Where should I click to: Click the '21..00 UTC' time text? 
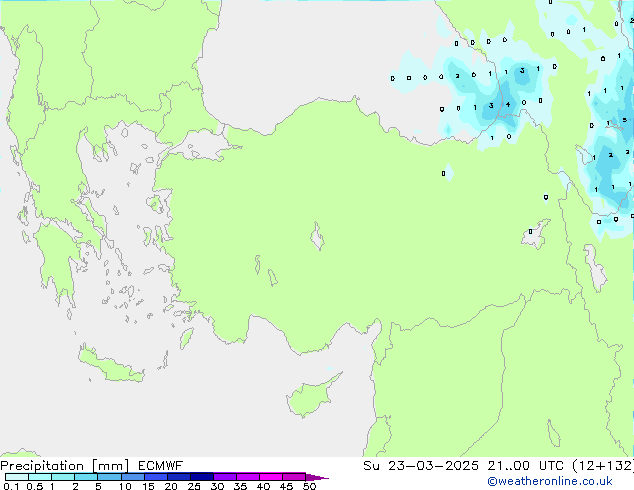point(526,466)
